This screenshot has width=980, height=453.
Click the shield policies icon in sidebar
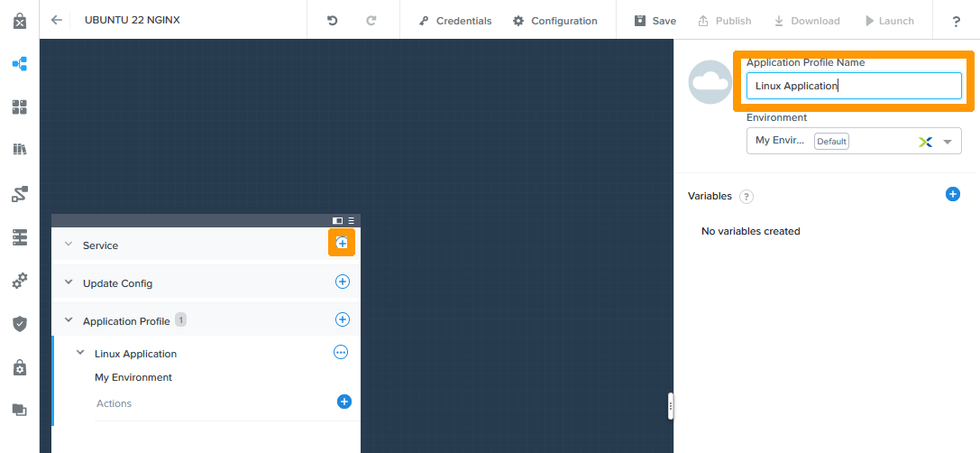(x=19, y=323)
